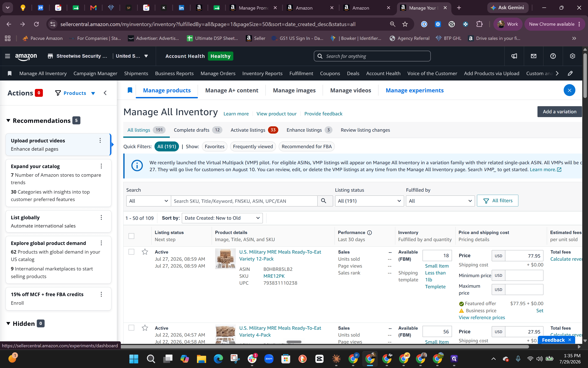Click the bookmark icon before Manage All Inventory
Image resolution: width=588 pixels, height=368 pixels.
10,73
